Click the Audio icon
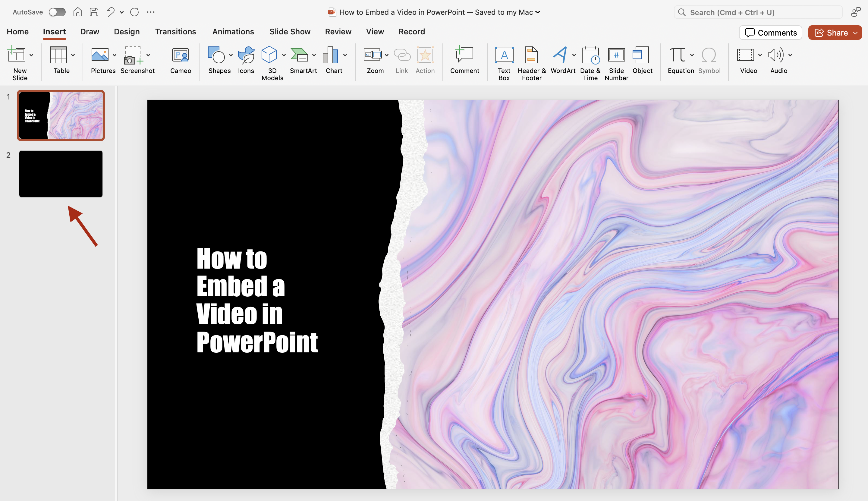Screen dimensions: 868x501 click(x=775, y=55)
